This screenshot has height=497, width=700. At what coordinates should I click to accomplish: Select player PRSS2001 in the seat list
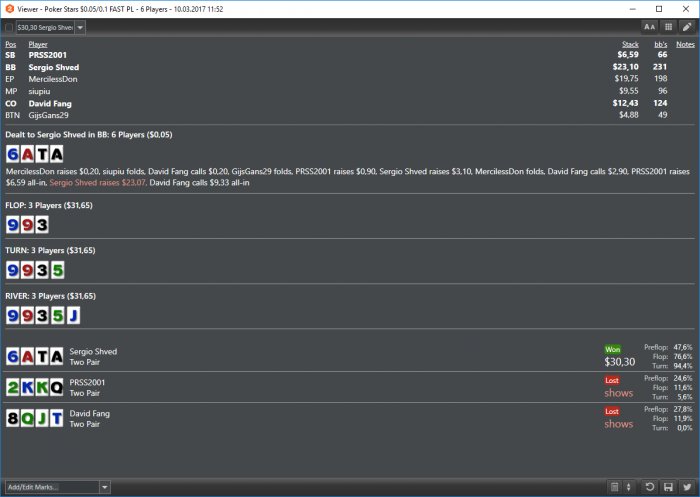48,55
